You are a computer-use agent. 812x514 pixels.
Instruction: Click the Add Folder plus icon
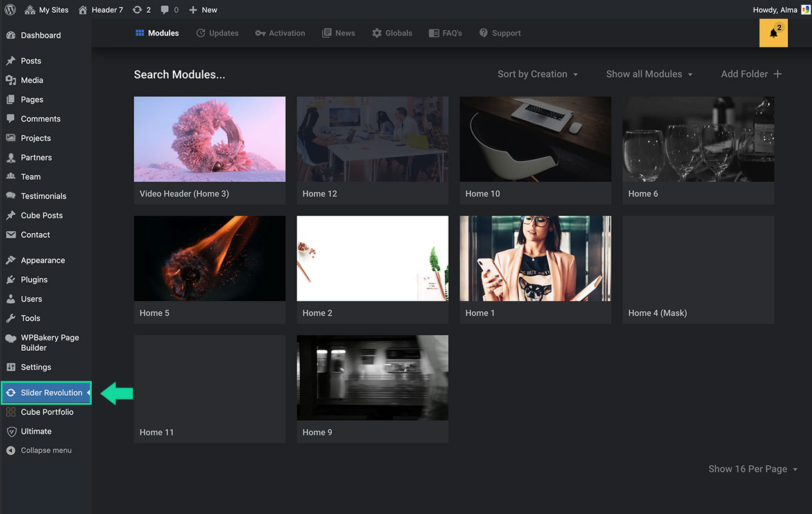[777, 74]
